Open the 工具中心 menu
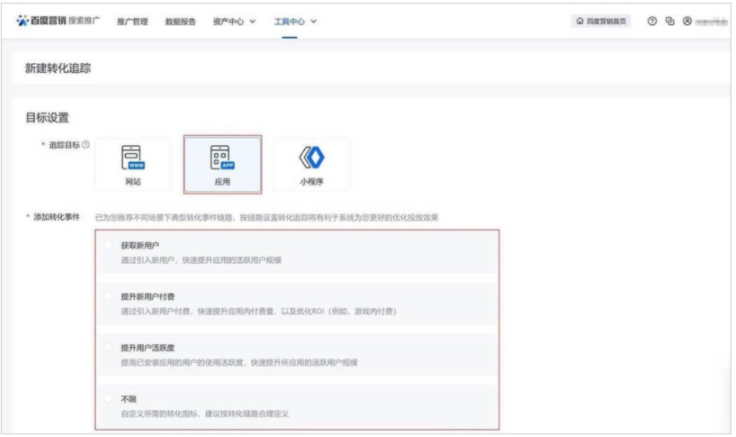 [x=289, y=22]
